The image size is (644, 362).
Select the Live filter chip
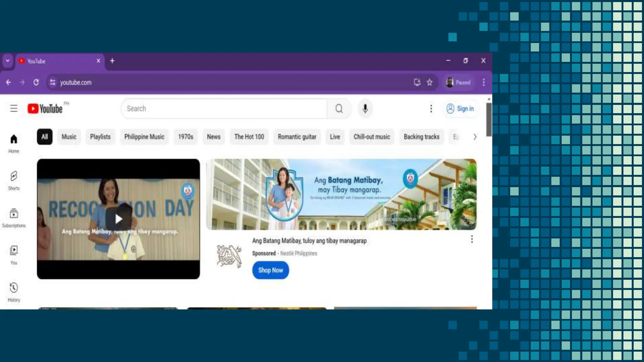335,137
